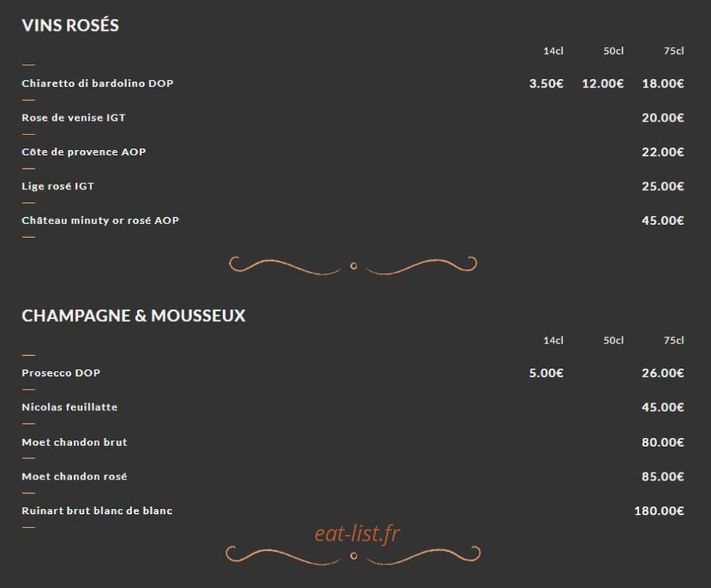Click the 25.00€ Lige rosé price
This screenshot has height=588, width=711.
(x=663, y=186)
